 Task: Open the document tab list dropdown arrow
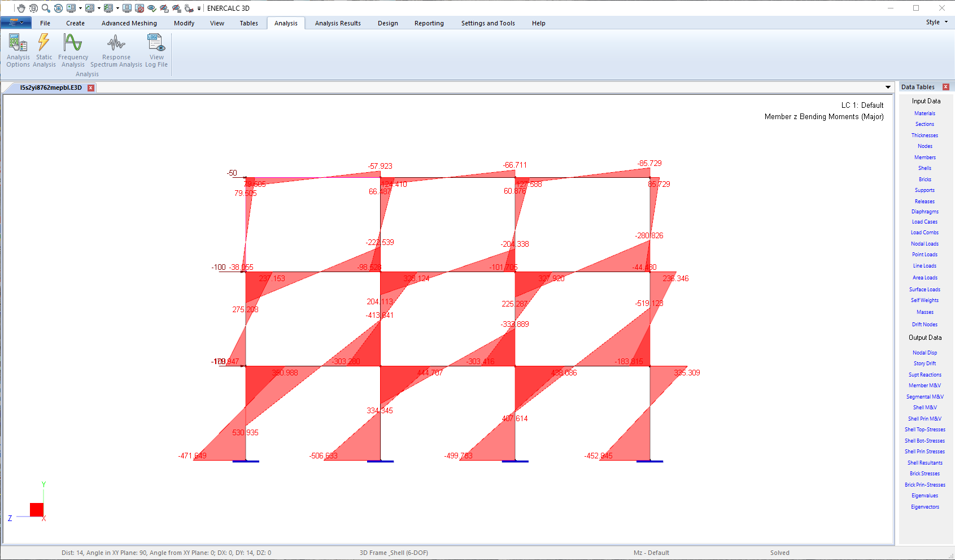coord(888,88)
